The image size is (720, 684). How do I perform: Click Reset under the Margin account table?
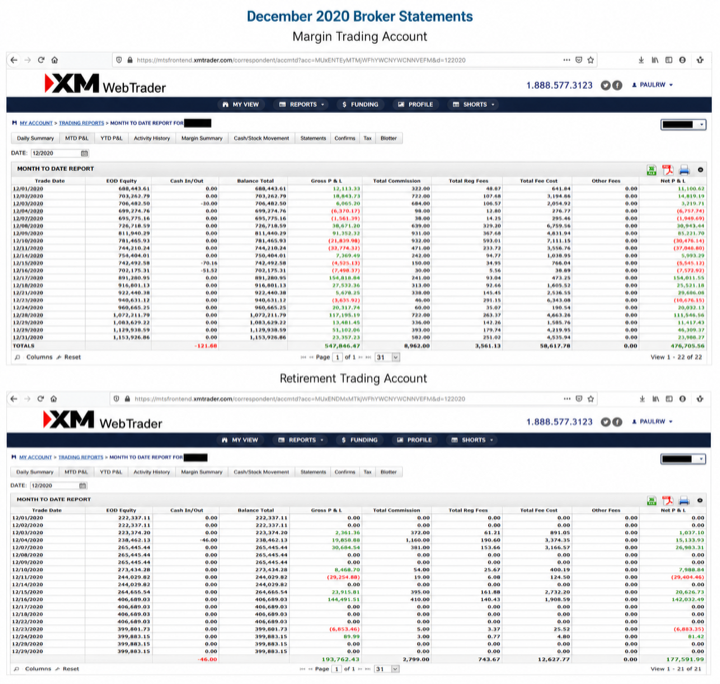[x=72, y=357]
